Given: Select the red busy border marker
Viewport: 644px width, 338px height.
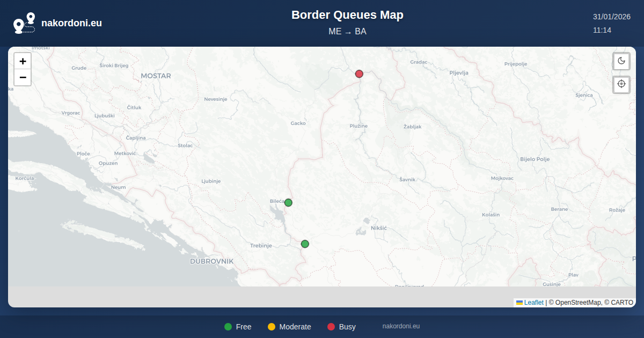Looking at the screenshot, I should 359,74.
